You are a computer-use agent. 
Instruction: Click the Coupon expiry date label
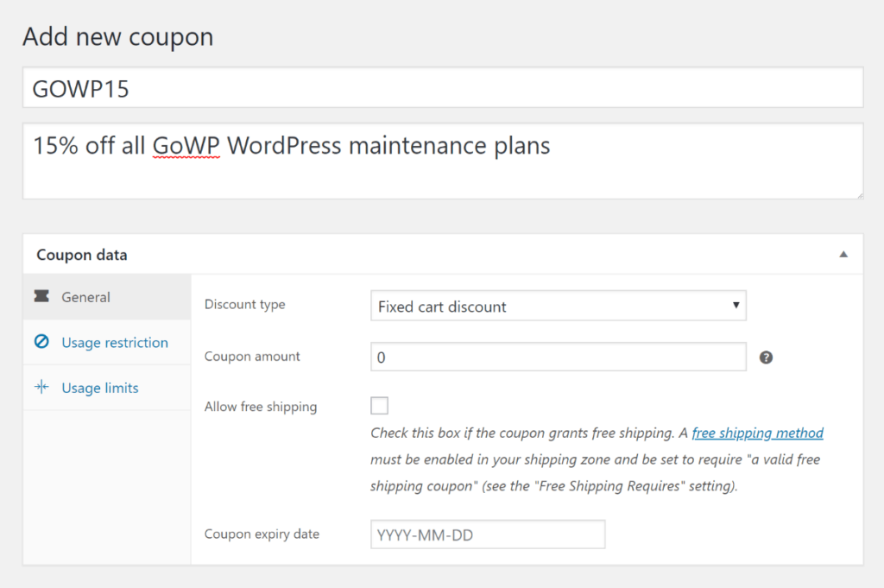[x=262, y=534]
